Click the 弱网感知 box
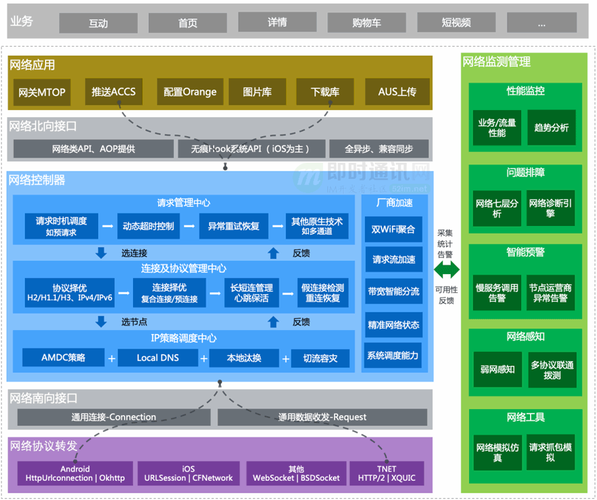 pyautogui.click(x=498, y=369)
